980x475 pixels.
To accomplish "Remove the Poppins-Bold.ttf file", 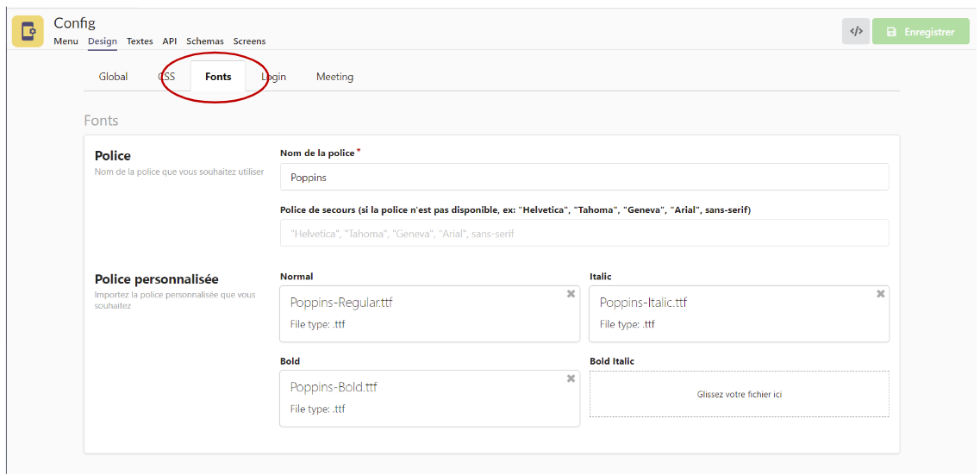I will pos(571,378).
